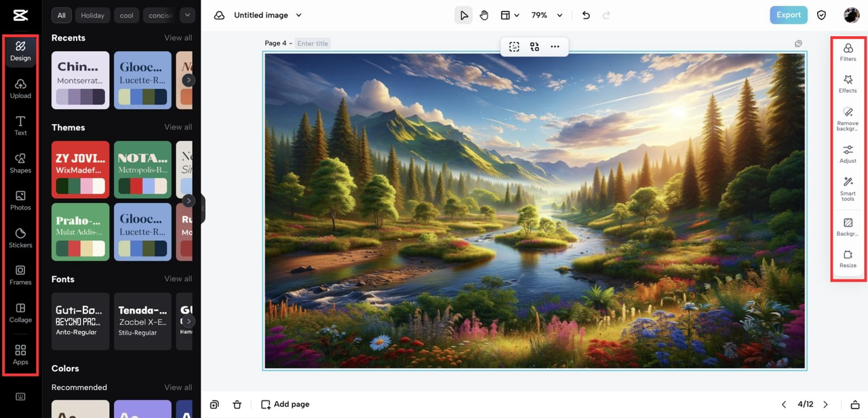Open Adjust settings
Viewport: 868px width, 418px height.
coord(848,154)
